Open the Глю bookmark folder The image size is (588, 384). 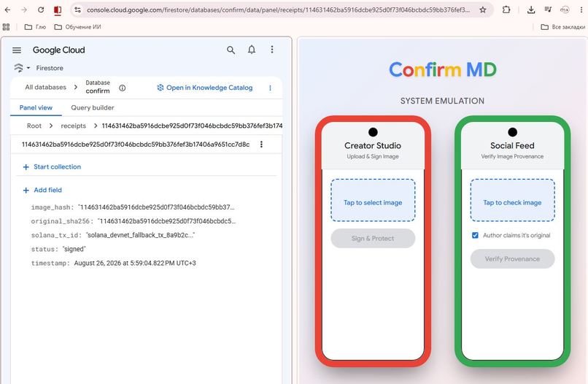point(35,27)
